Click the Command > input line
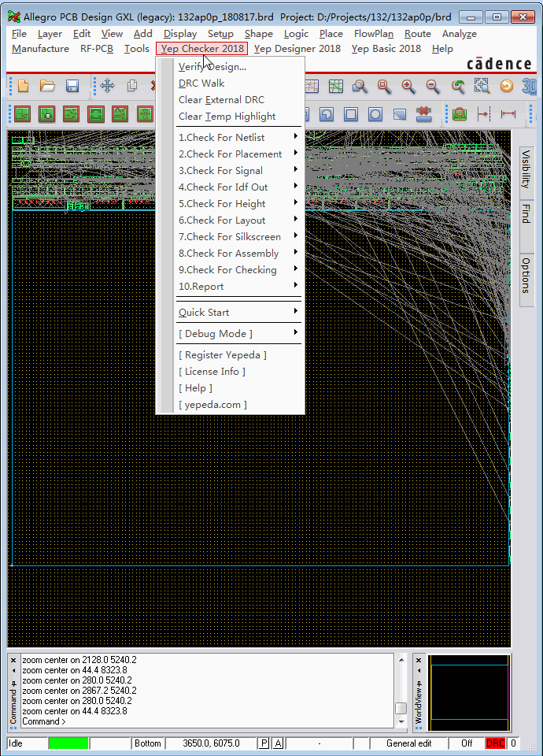543x756 pixels. point(207,721)
